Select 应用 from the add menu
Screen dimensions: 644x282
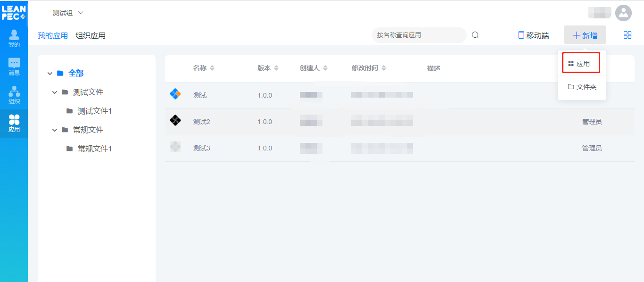(x=580, y=64)
